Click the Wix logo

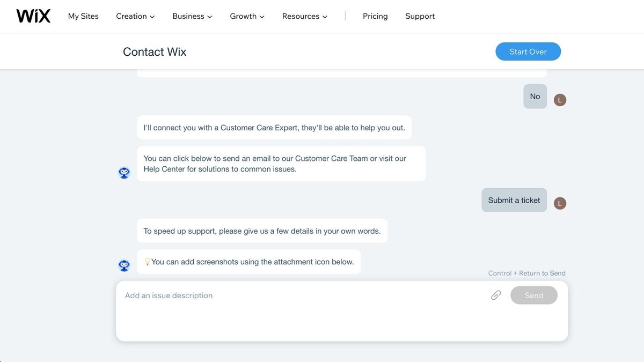(33, 16)
